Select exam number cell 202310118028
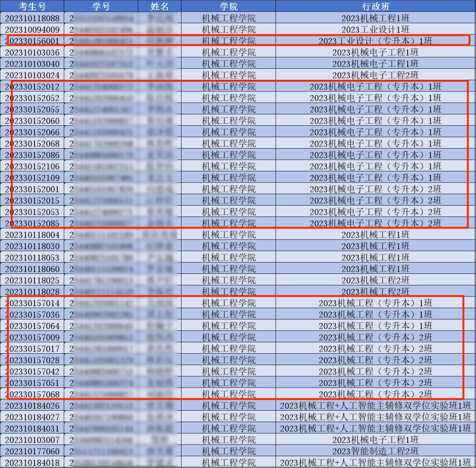Image resolution: width=476 pixels, height=468 pixels. point(32,292)
